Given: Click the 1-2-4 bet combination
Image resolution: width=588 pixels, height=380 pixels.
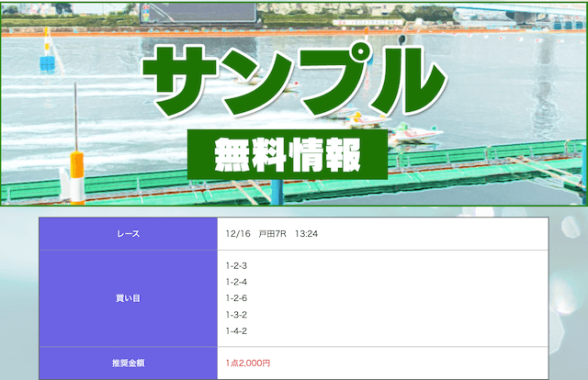Looking at the screenshot, I should 236,282.
